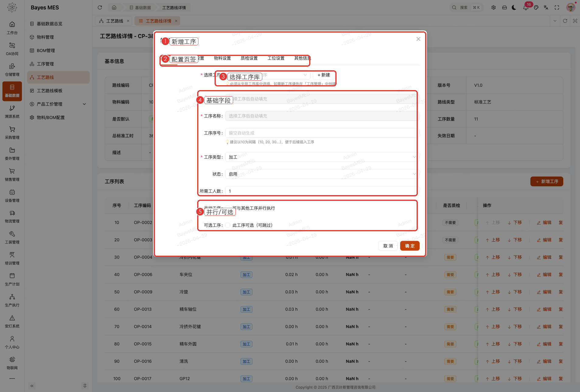
Task: Open the user avatar menu
Action: tap(571, 8)
